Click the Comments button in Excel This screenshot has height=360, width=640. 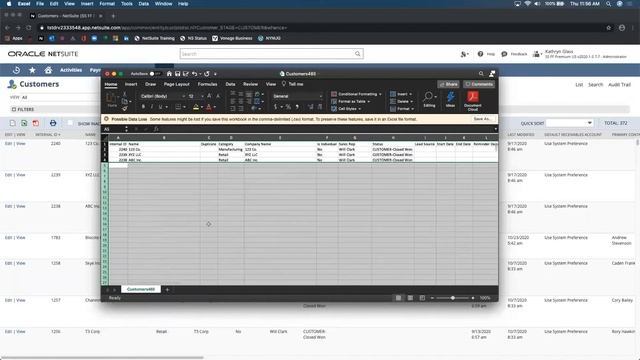coord(479,84)
